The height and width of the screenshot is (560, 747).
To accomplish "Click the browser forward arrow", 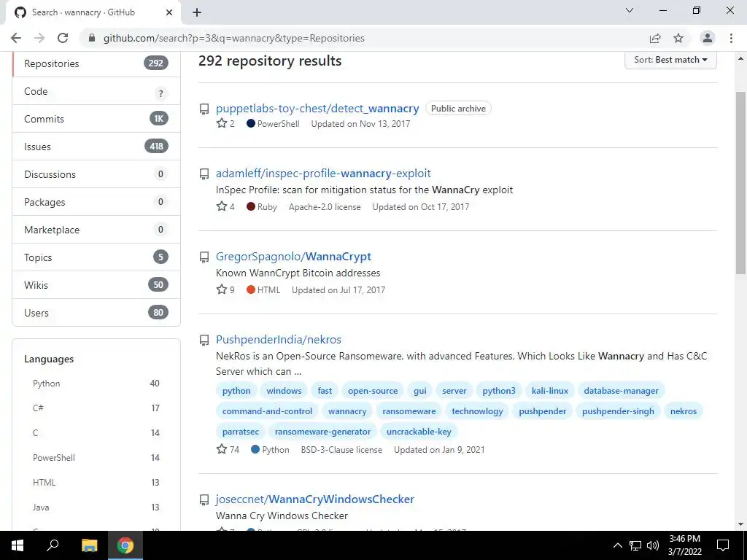I will click(39, 38).
